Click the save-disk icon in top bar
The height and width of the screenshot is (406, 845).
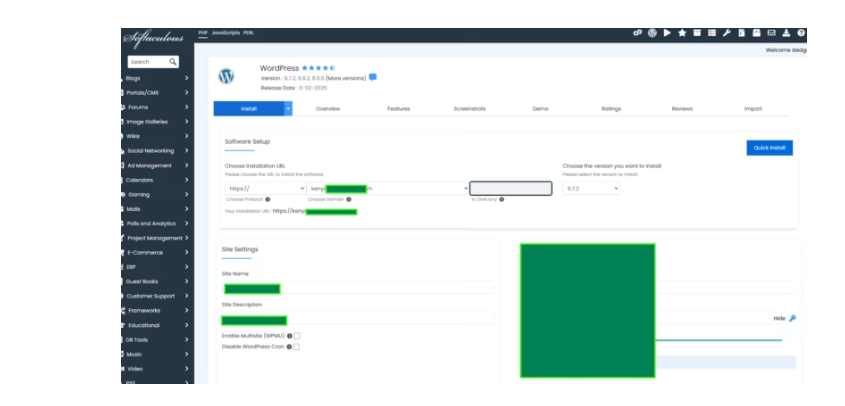757,33
